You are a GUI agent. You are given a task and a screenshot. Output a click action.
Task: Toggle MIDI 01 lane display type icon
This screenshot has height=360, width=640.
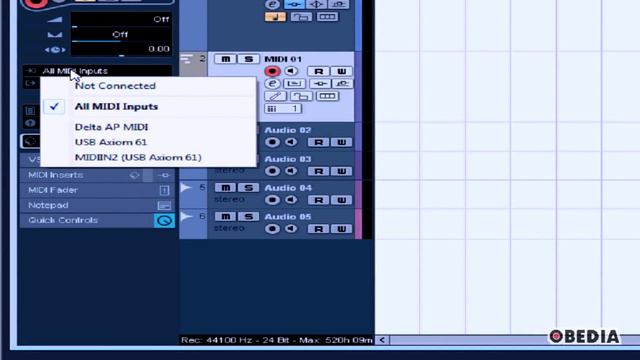[x=327, y=96]
